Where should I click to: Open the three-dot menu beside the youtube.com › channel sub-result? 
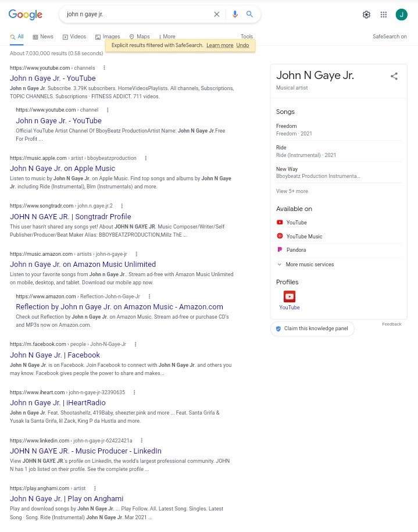(108, 110)
